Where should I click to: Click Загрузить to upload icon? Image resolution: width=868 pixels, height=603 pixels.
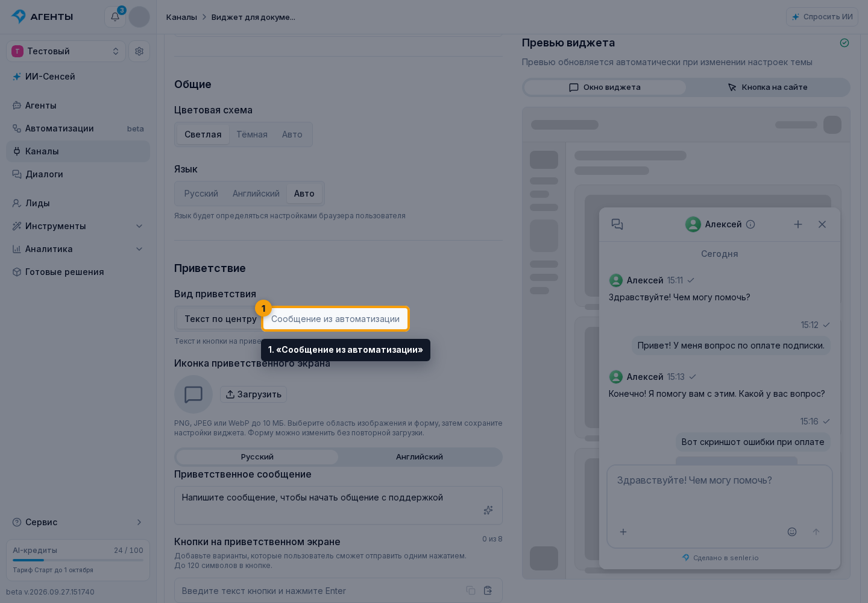click(253, 394)
